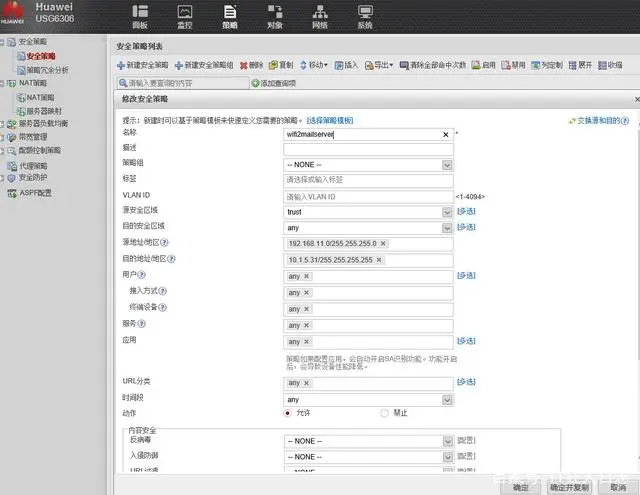Viewport: 640px width, 495px height.
Task: Remove the any tag in 用户
Action: tap(306, 276)
